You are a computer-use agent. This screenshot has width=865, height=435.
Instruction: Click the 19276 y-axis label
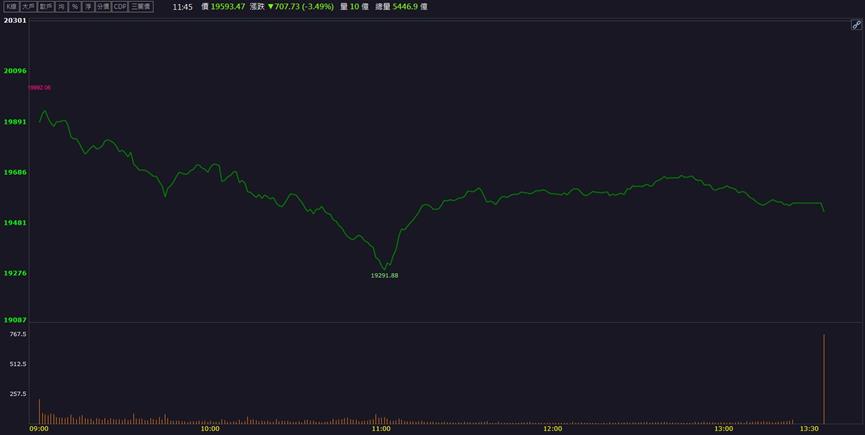click(15, 273)
